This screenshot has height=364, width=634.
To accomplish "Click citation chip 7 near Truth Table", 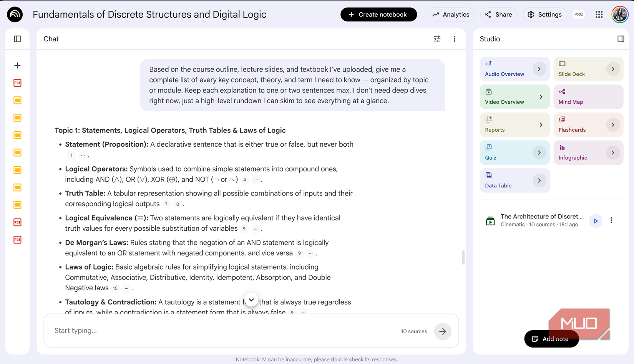I will 166,204.
